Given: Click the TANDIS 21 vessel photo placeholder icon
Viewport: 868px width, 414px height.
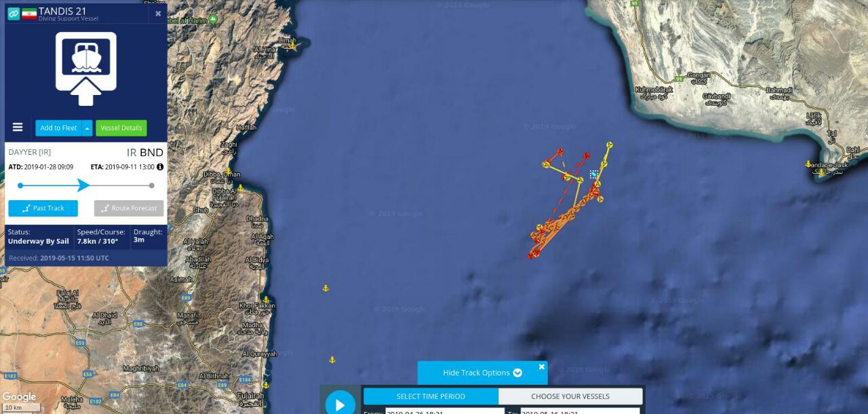Looking at the screenshot, I should [x=85, y=68].
